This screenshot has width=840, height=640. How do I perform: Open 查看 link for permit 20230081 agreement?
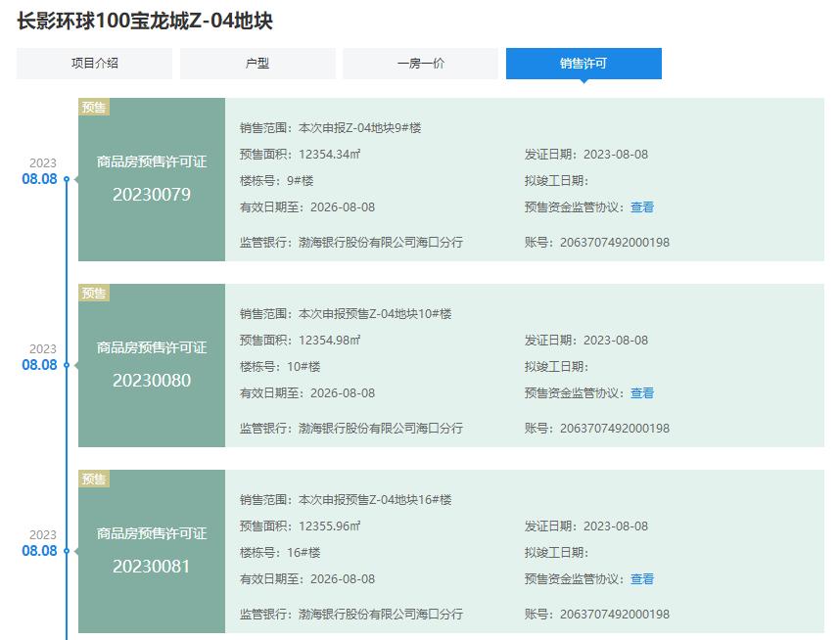tap(641, 578)
